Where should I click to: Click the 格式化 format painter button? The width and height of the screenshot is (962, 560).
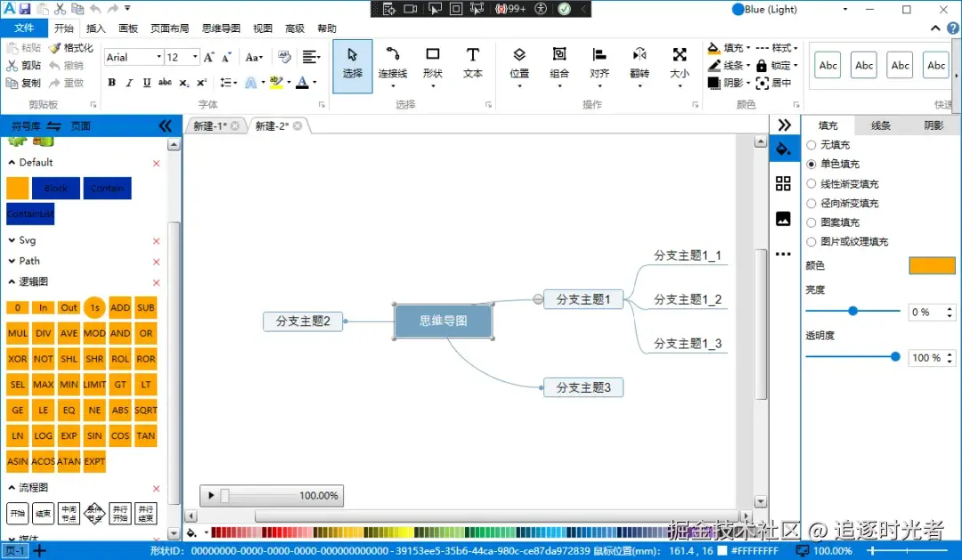[x=71, y=48]
